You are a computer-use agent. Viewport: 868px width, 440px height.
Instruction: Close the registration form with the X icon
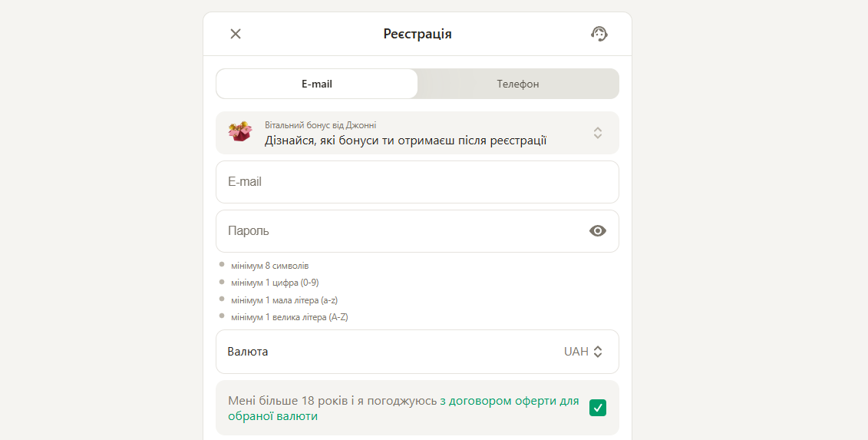coord(236,34)
